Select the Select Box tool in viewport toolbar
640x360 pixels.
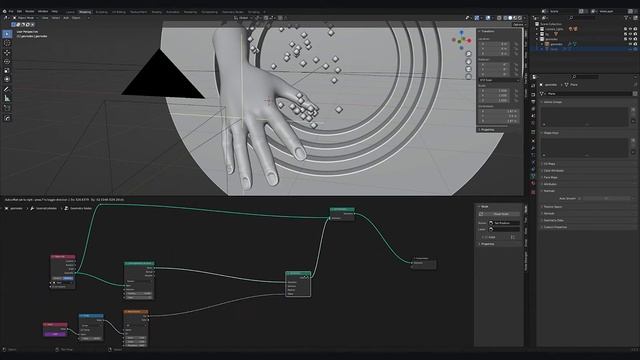[7, 34]
